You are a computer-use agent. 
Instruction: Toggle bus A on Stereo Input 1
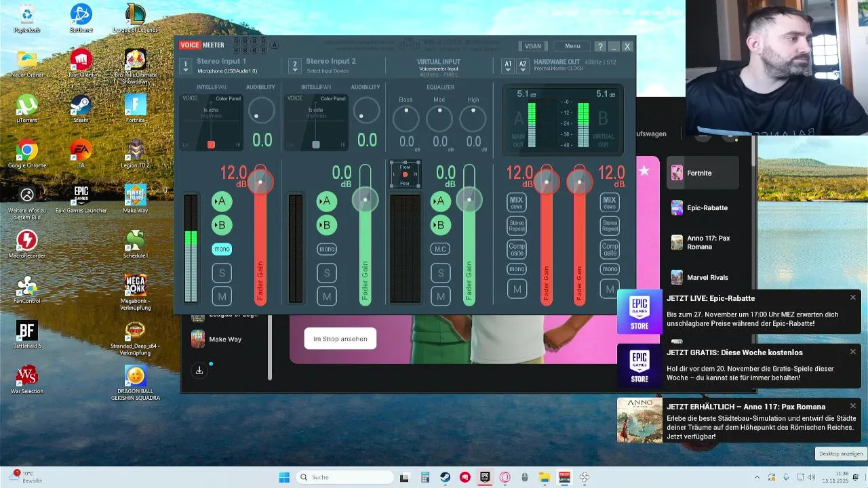(222, 201)
